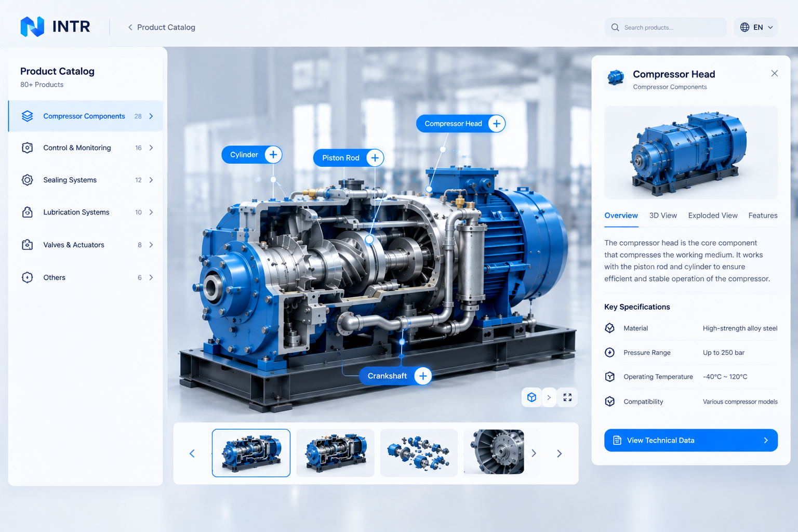798x532 pixels.
Task: Open the EN language dropdown
Action: (756, 28)
